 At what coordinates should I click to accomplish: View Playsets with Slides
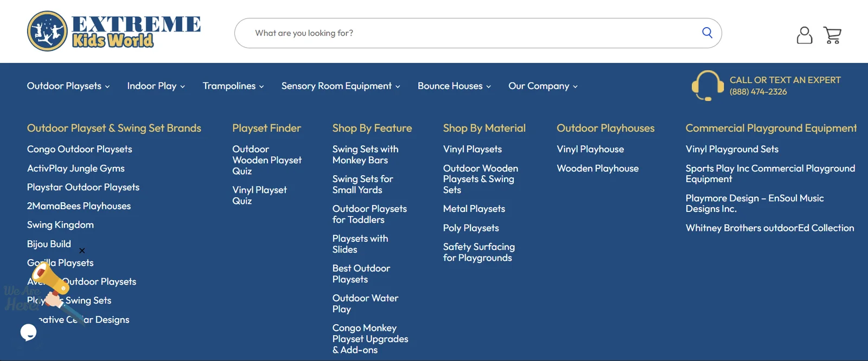tap(360, 244)
